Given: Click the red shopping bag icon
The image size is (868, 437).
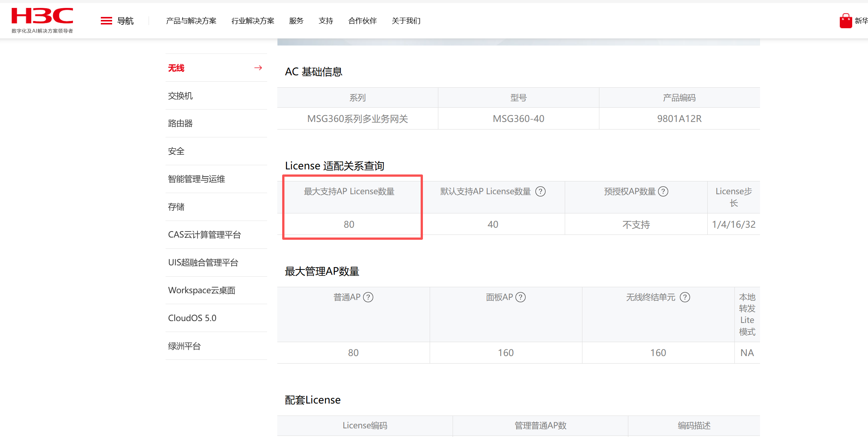Looking at the screenshot, I should 845,21.
